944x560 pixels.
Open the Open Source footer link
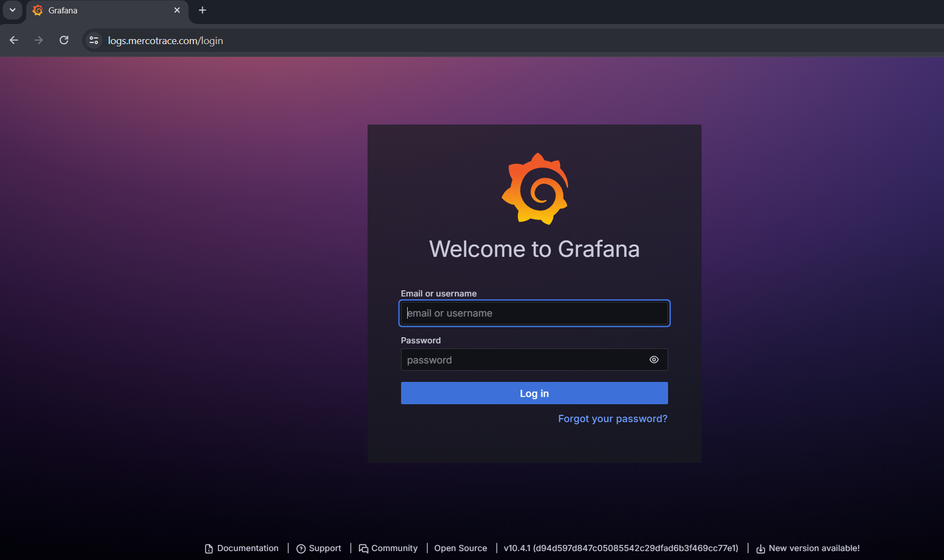pyautogui.click(x=461, y=548)
